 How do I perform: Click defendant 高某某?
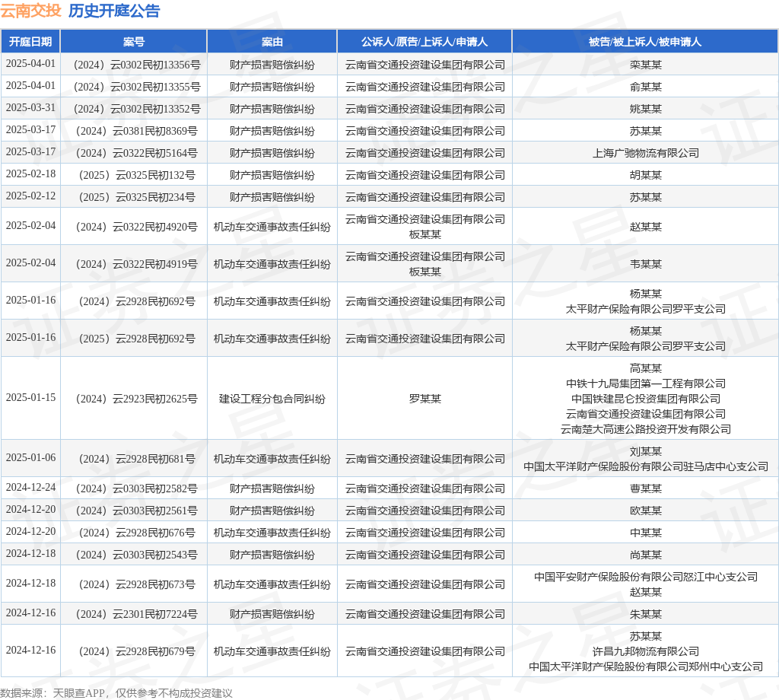(645, 368)
